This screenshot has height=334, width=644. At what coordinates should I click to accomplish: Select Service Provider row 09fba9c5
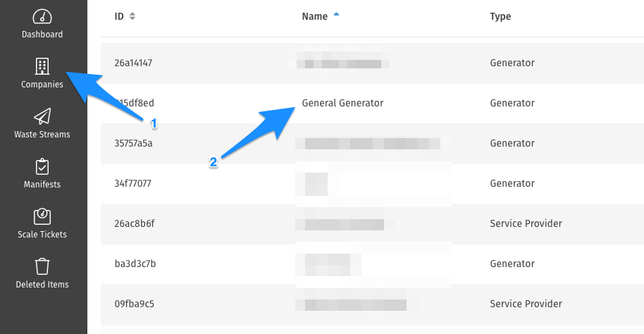[x=372, y=304]
